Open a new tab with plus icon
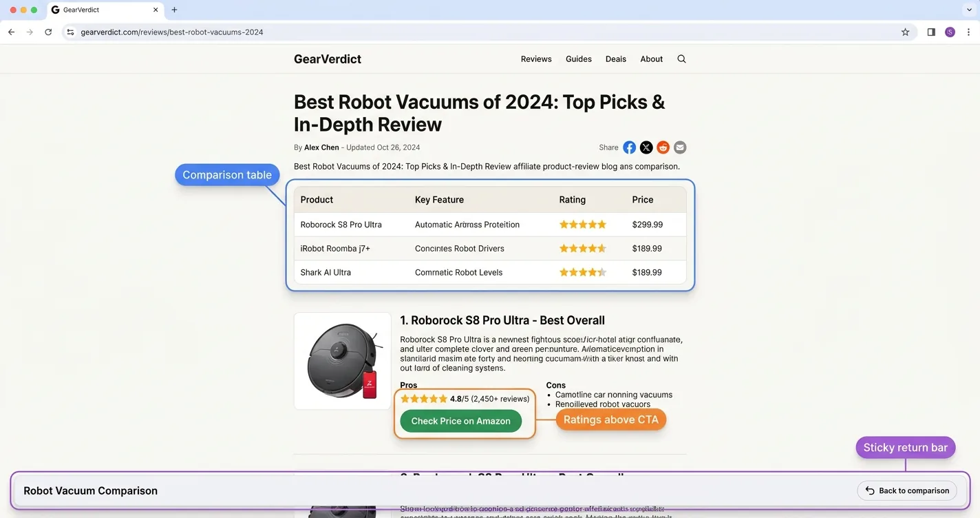980x518 pixels. pos(174,10)
